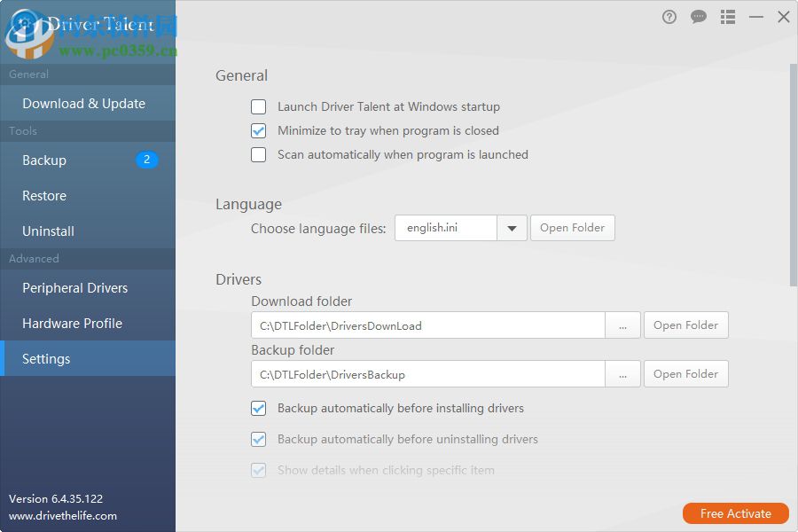Open Download & Update section
The height and width of the screenshot is (532, 798).
click(88, 104)
